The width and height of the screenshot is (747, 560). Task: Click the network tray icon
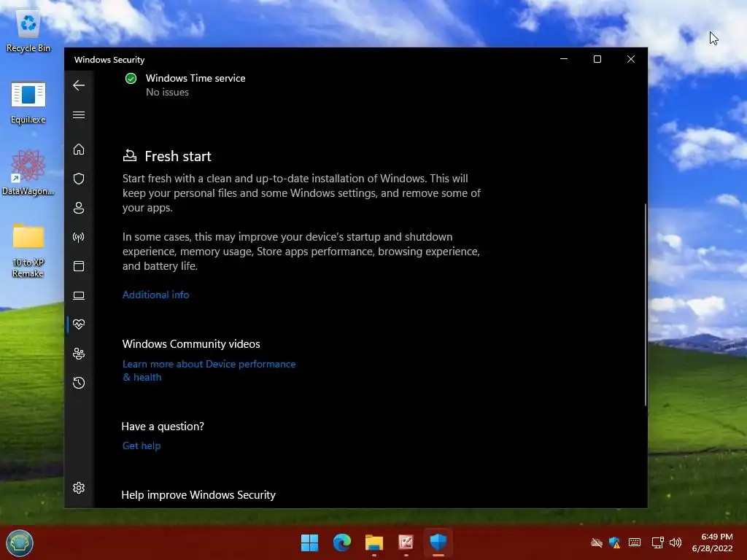(657, 542)
